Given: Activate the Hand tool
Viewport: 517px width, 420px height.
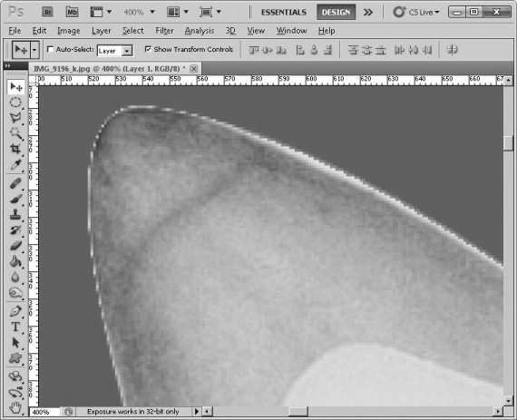Looking at the screenshot, I should 15,408.
